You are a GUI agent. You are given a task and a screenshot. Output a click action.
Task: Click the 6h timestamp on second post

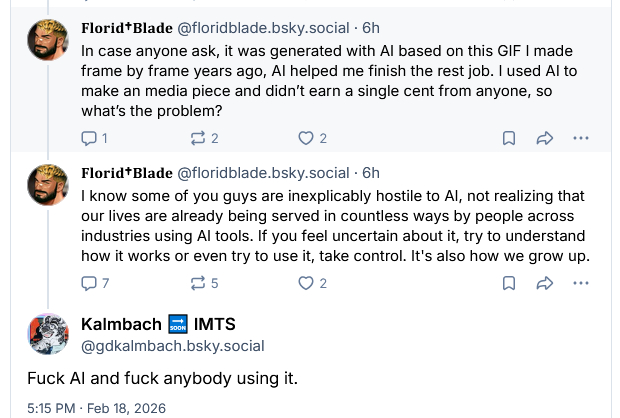[x=371, y=173]
